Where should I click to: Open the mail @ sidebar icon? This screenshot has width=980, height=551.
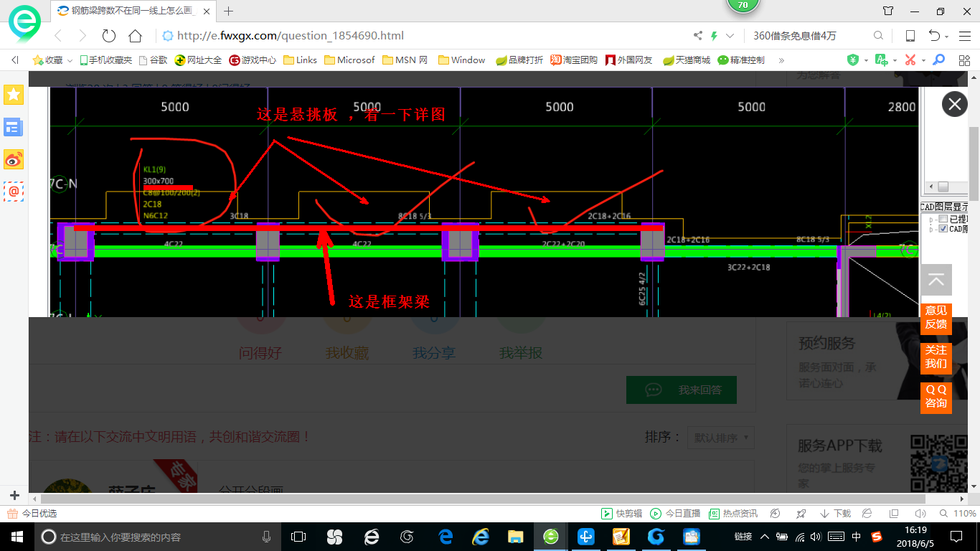(14, 192)
